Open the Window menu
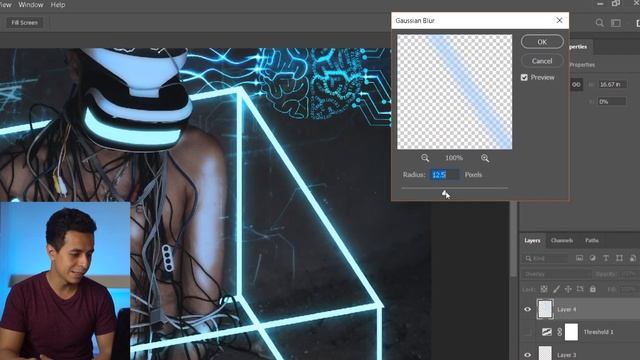Viewport: 640px width, 360px height. tap(31, 5)
